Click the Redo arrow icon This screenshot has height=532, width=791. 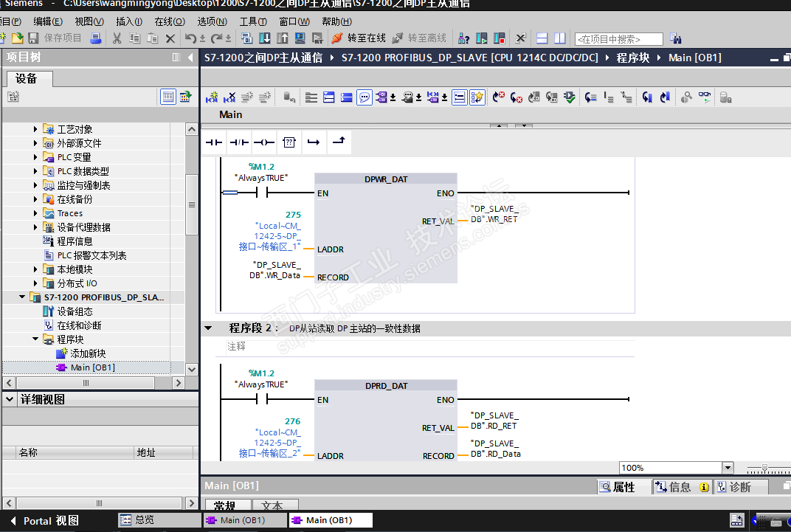[217, 38]
